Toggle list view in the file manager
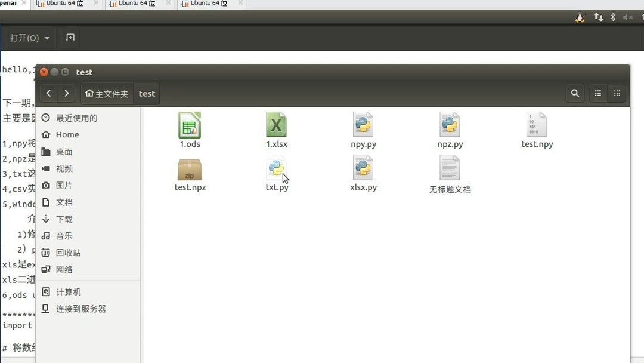The width and height of the screenshot is (644, 363). (597, 93)
